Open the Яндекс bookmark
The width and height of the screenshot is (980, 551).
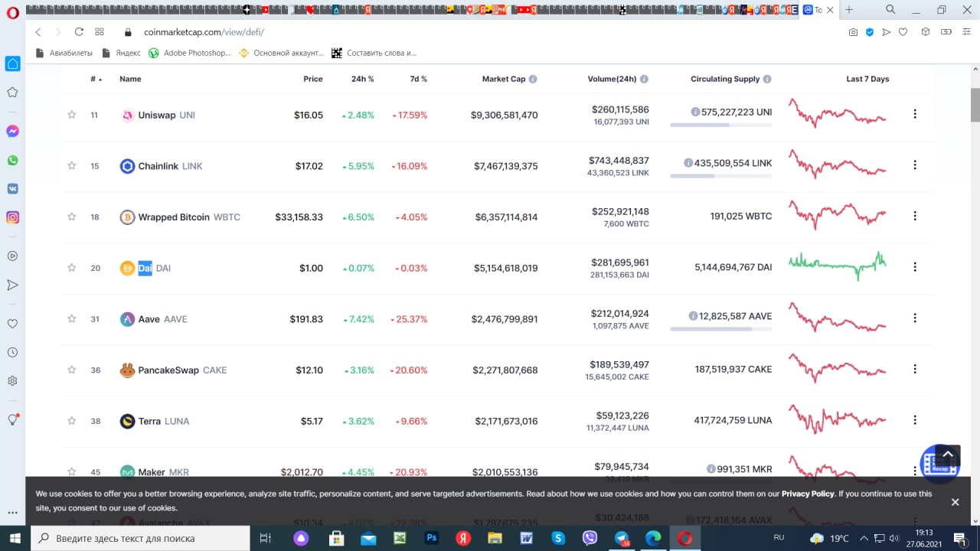[x=121, y=53]
